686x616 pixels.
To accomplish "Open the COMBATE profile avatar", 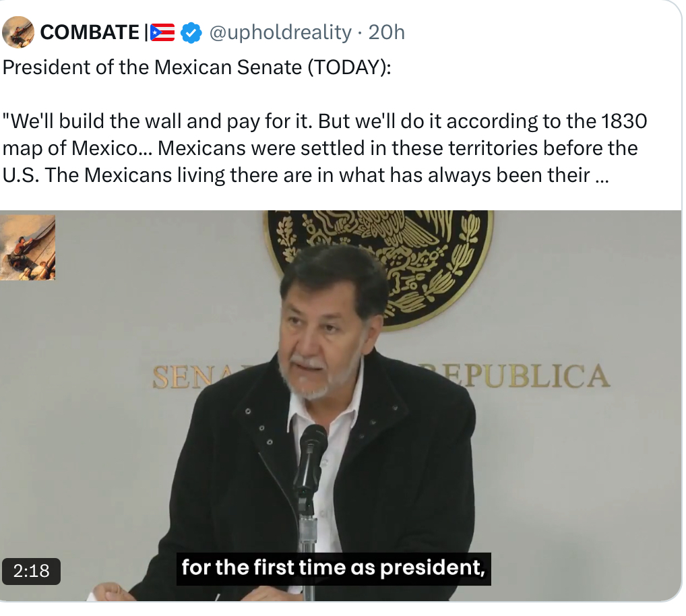I will pyautogui.click(x=18, y=32).
